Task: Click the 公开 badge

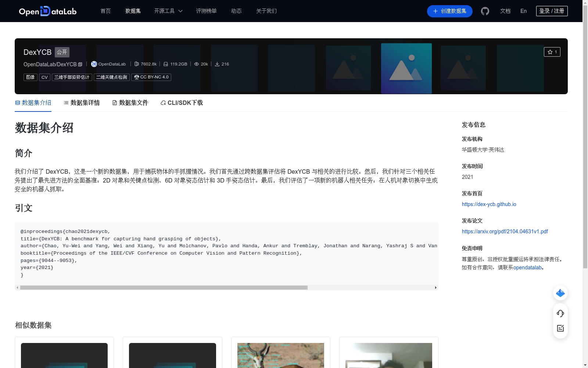Action: (x=62, y=52)
